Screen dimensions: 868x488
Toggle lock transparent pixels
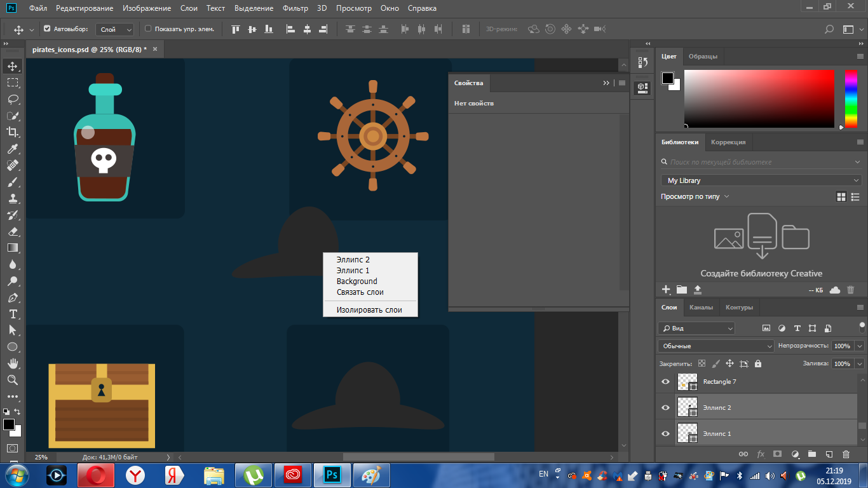702,363
